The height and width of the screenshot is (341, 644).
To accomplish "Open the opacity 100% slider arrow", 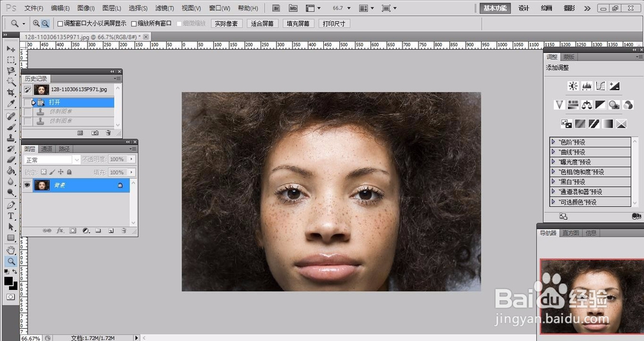I will tap(131, 159).
